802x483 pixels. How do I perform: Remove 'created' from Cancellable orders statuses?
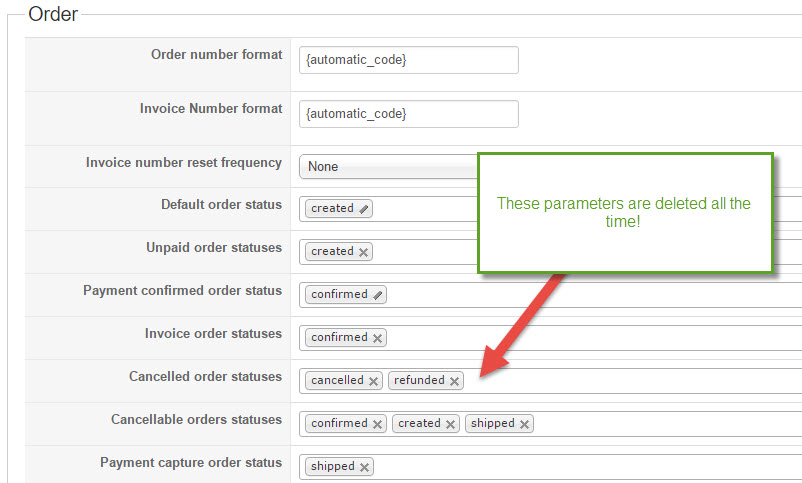[x=450, y=424]
